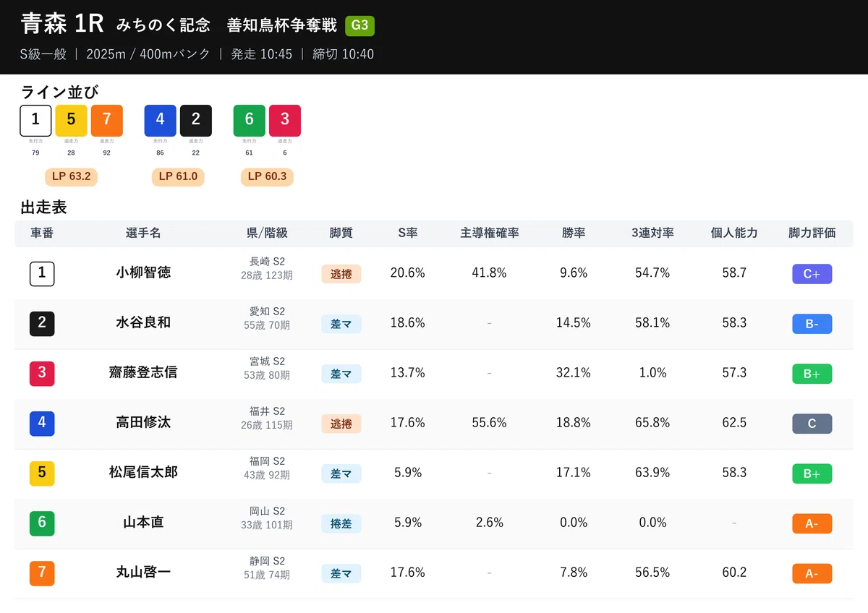This screenshot has height=613, width=868.
Task: Select the LP 61.0 line power badge
Action: click(178, 176)
